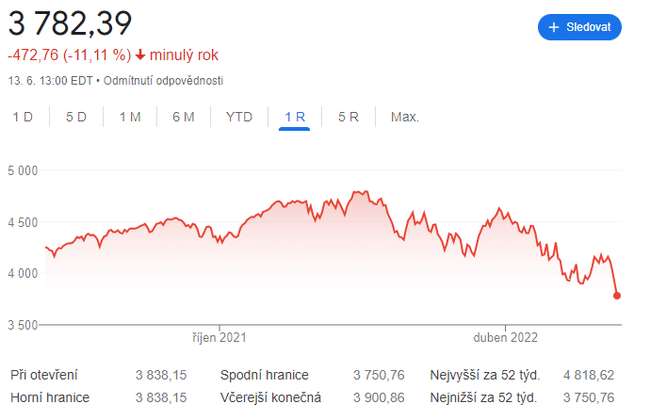
Task: Click the red endpoint dot on chart
Action: pos(617,295)
